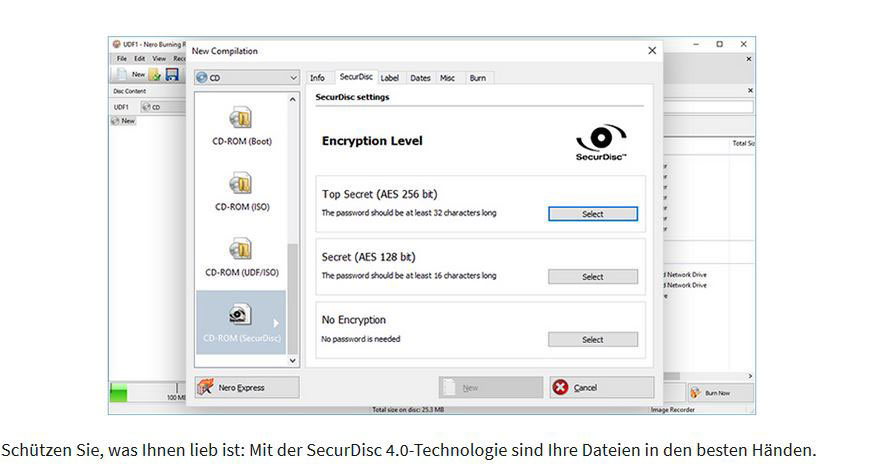Select the CD-ROM (UDF/ISO) compilation icon
The height and width of the screenshot is (471, 869).
click(x=241, y=249)
